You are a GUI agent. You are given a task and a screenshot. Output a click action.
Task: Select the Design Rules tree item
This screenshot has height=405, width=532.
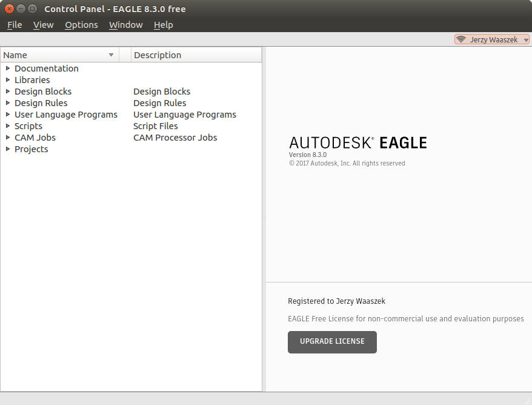coord(41,103)
